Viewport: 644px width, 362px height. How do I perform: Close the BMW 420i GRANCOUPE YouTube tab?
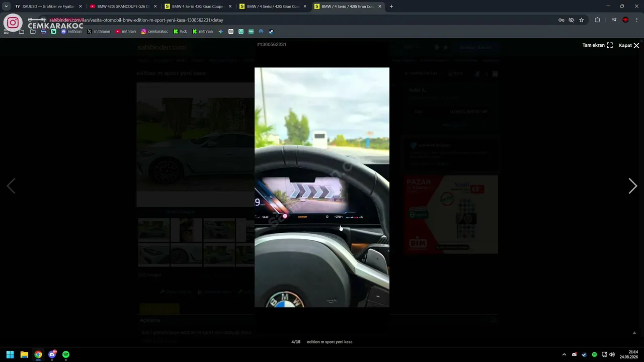[x=155, y=7]
